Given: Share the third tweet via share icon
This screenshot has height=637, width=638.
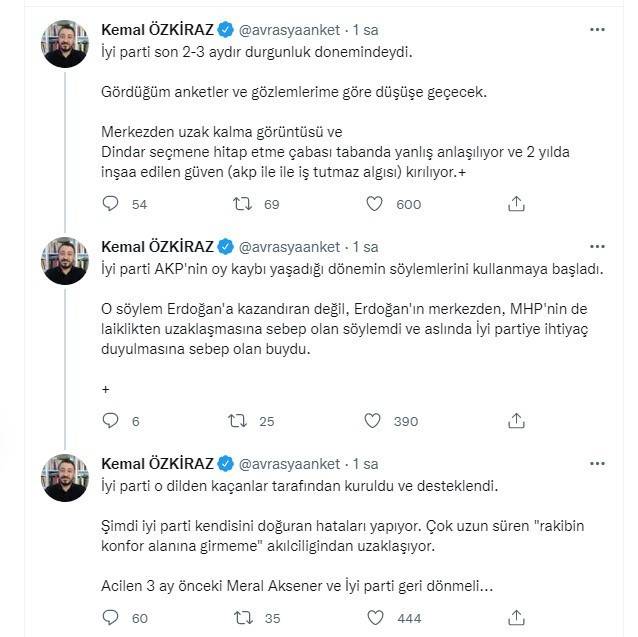Looking at the screenshot, I should (516, 618).
